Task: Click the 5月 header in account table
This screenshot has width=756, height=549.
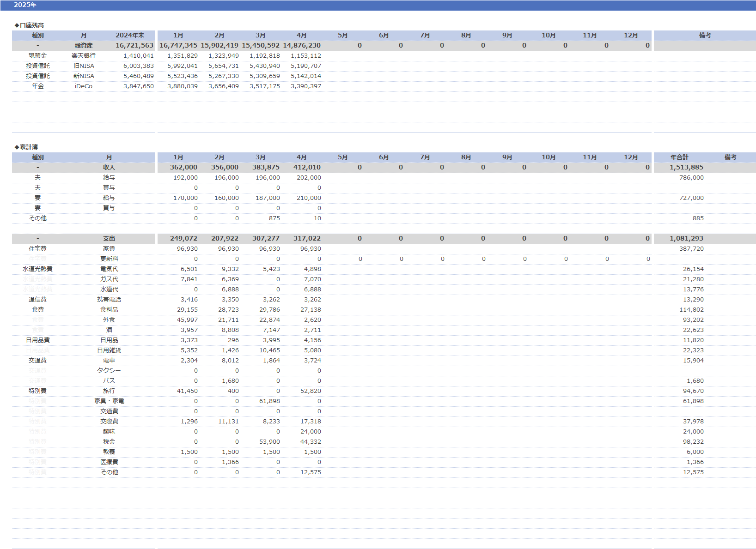Action: (x=342, y=36)
